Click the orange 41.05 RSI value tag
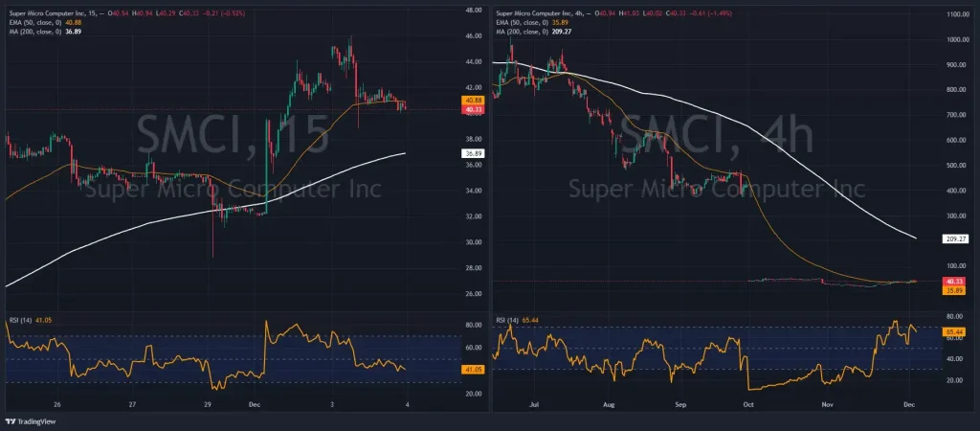 [473, 371]
